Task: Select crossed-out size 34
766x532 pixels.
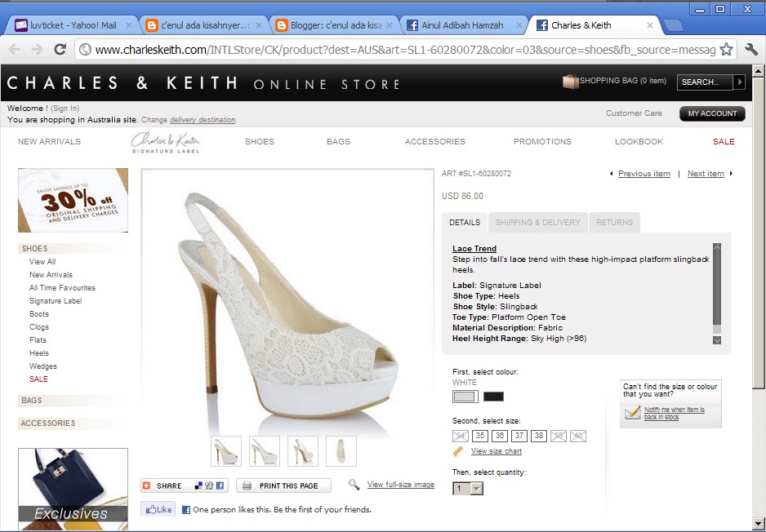Action: pyautogui.click(x=461, y=436)
